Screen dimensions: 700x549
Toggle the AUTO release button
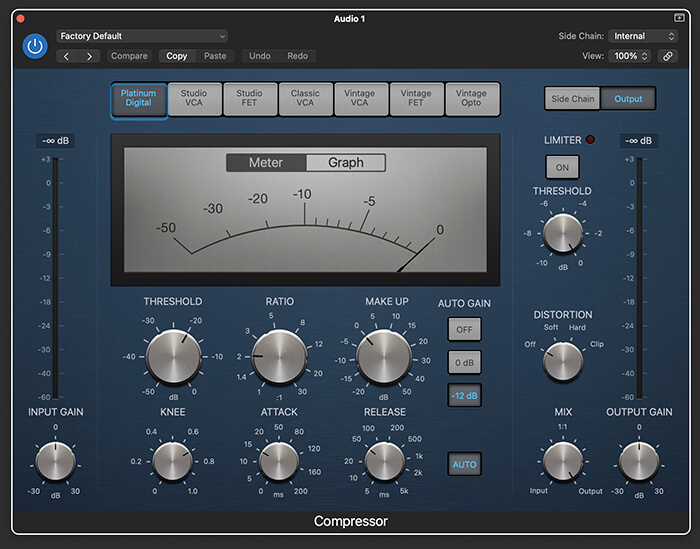coord(464,465)
